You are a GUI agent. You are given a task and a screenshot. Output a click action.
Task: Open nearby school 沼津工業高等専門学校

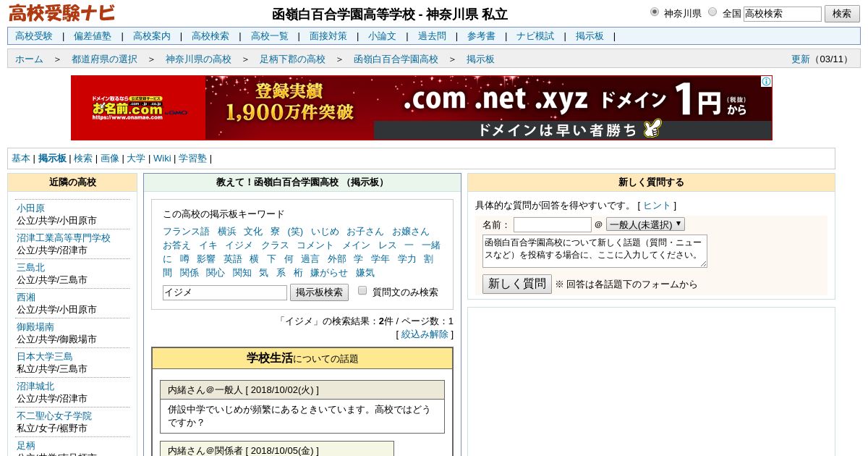pyautogui.click(x=64, y=238)
